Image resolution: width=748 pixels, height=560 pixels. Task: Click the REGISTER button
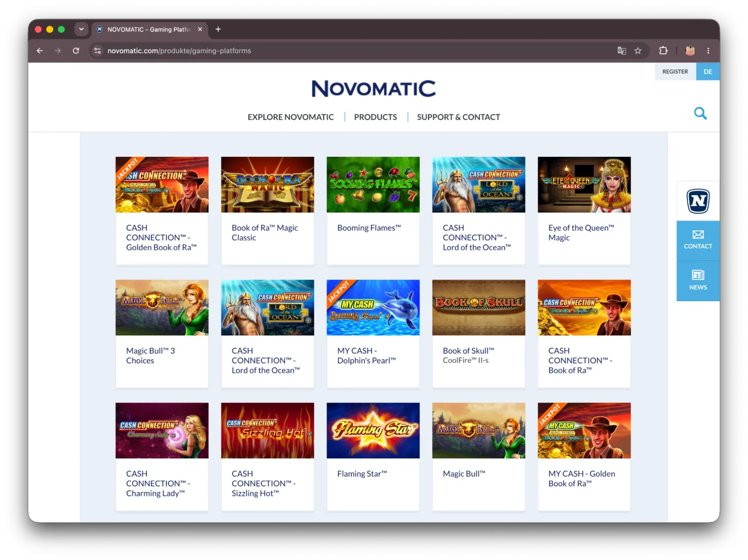[675, 72]
